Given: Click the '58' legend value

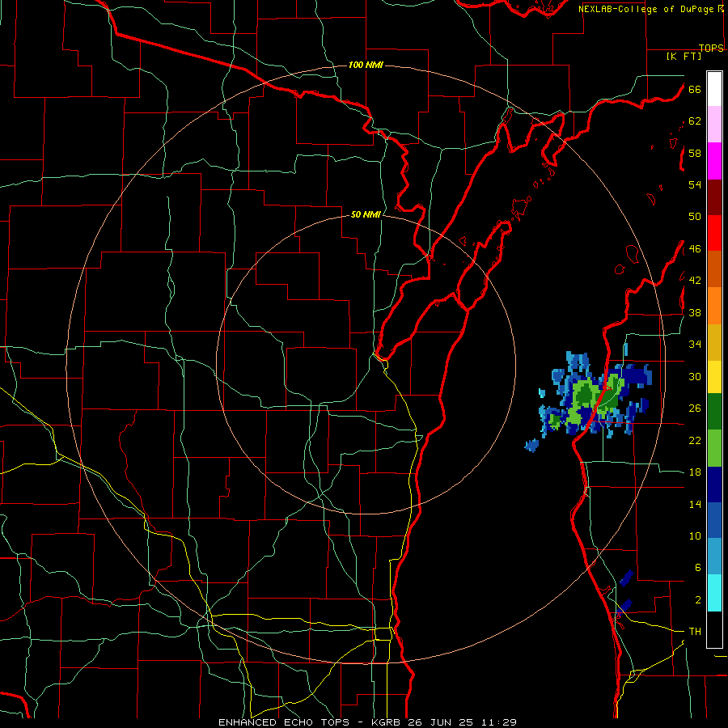Looking at the screenshot, I should [695, 153].
